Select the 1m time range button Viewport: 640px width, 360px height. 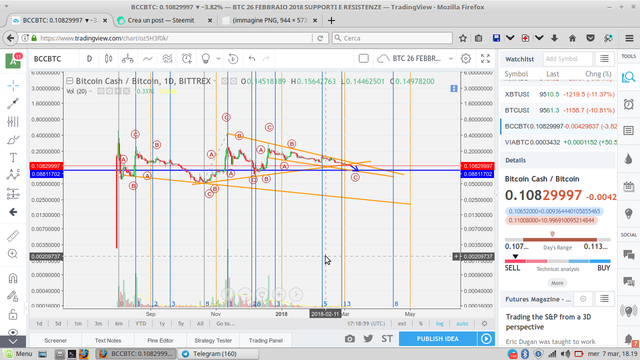[78, 324]
